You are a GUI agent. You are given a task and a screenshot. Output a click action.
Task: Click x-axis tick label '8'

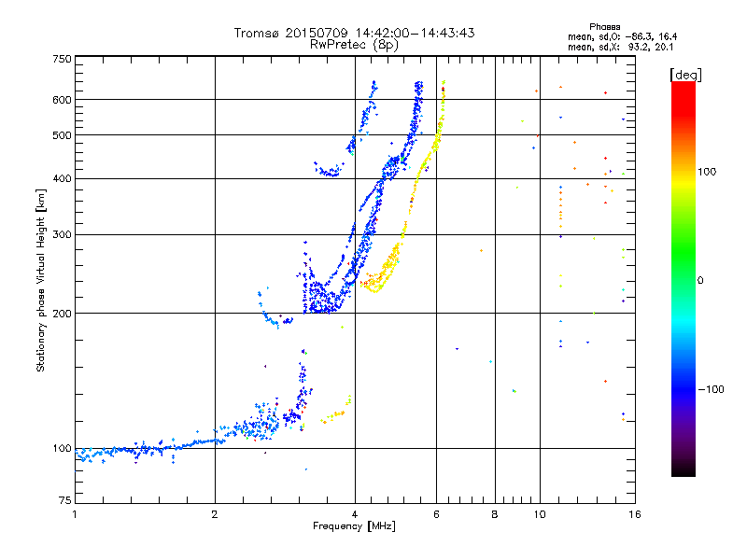pos(495,514)
